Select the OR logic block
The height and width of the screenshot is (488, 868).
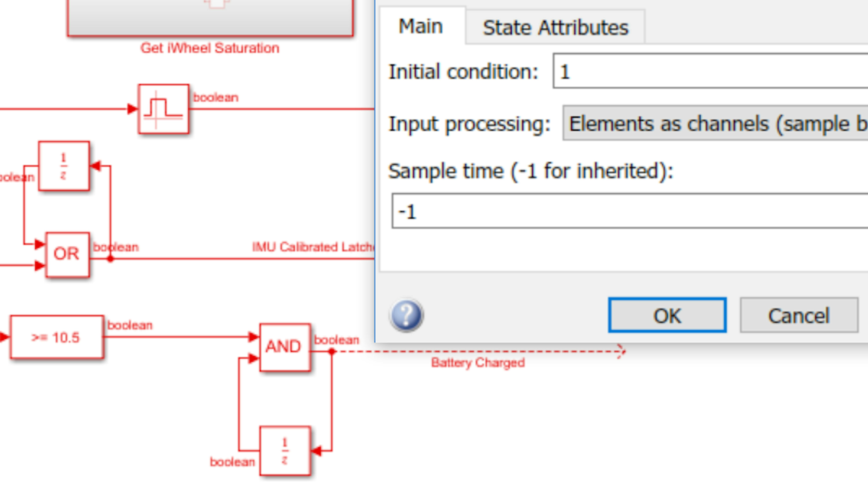click(67, 255)
